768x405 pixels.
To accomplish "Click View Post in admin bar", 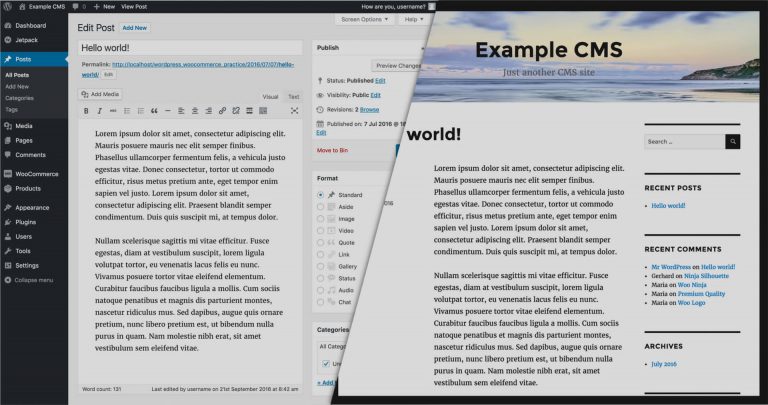I will (134, 6).
